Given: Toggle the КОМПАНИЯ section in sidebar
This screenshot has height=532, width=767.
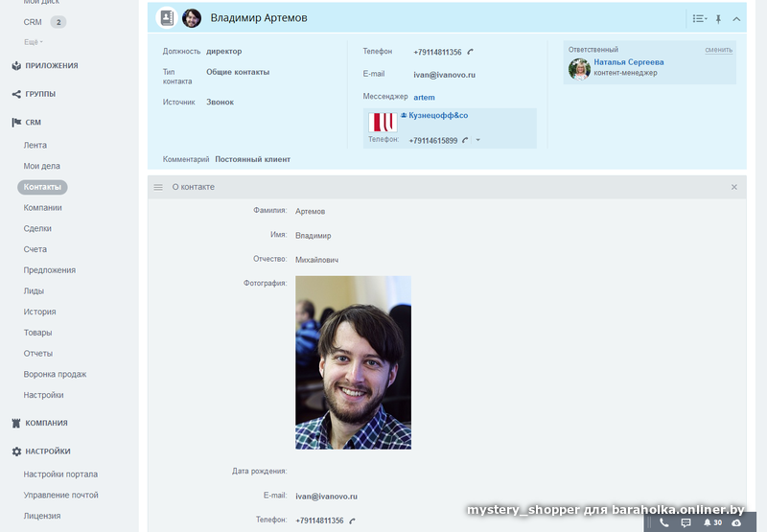Looking at the screenshot, I should [x=46, y=423].
